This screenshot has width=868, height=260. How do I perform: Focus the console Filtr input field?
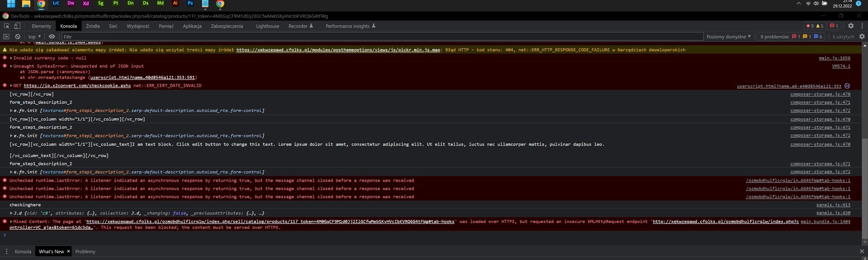point(382,37)
